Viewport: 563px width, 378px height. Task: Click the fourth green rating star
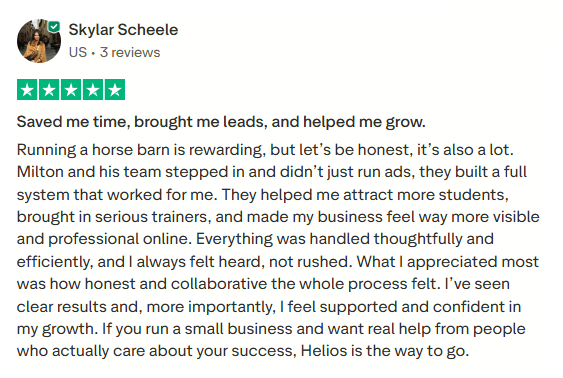tap(93, 89)
